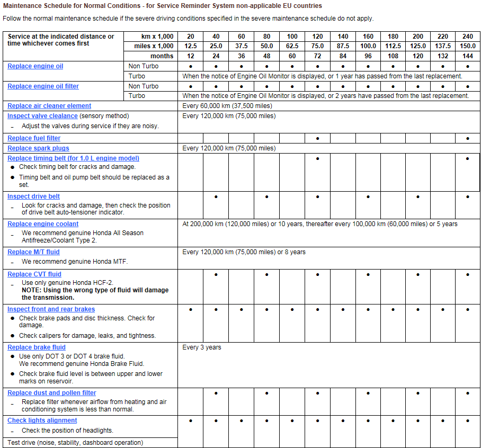Follow the Replace air cleaner element link
481x448 pixels.
[x=49, y=106]
